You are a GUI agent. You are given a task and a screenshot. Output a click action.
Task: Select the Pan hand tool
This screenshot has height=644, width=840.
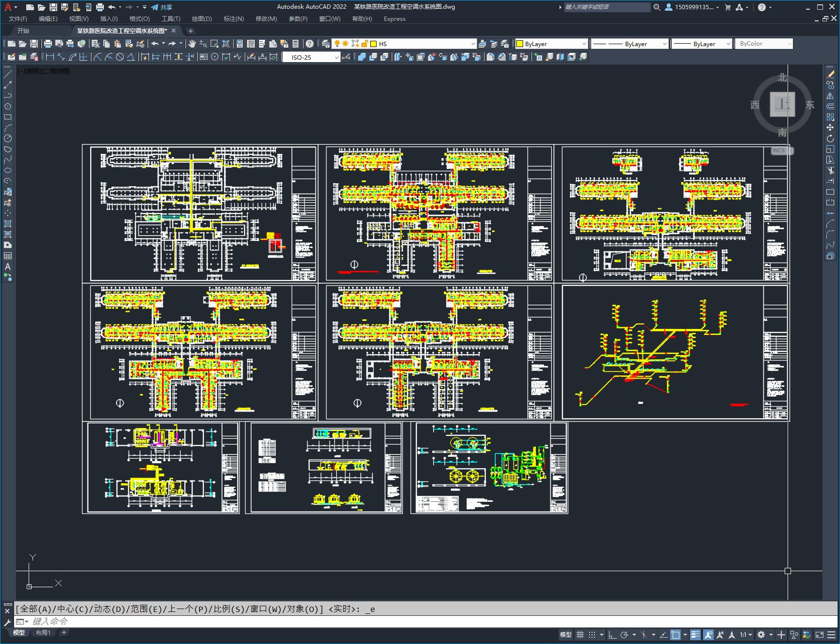[192, 44]
